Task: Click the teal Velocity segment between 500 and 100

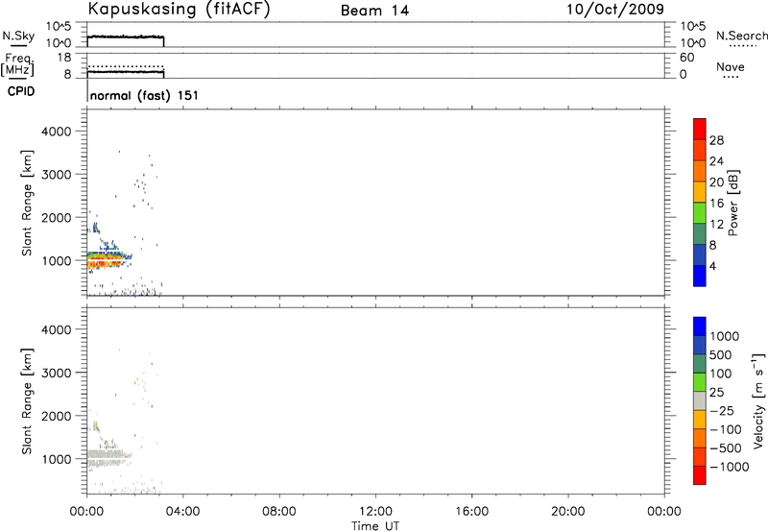Action: coord(700,364)
